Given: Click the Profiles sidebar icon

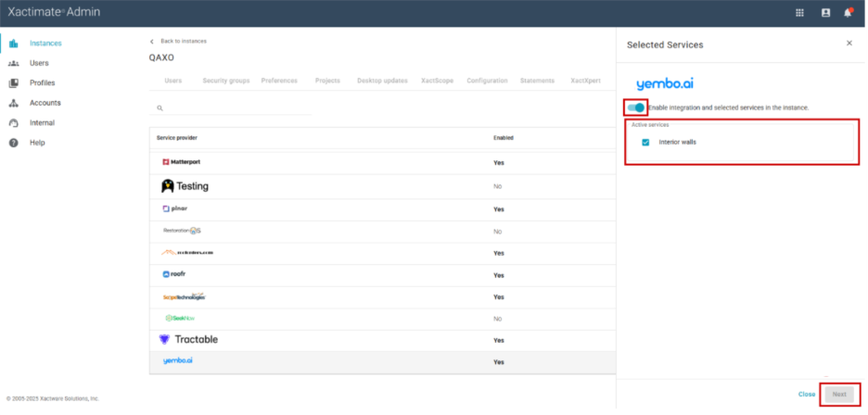Looking at the screenshot, I should point(14,83).
